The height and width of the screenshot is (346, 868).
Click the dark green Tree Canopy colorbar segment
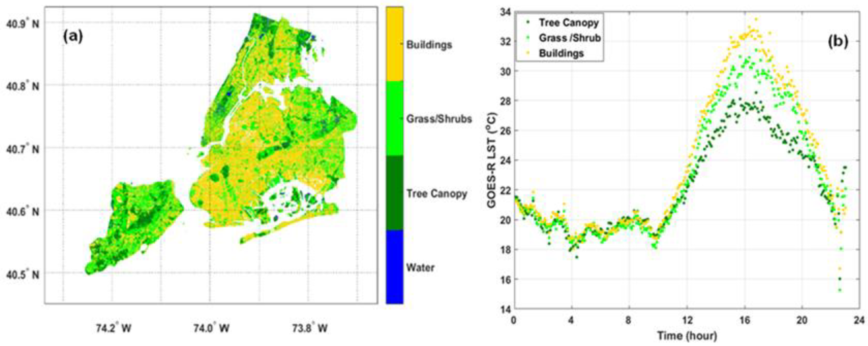pyautogui.click(x=395, y=193)
